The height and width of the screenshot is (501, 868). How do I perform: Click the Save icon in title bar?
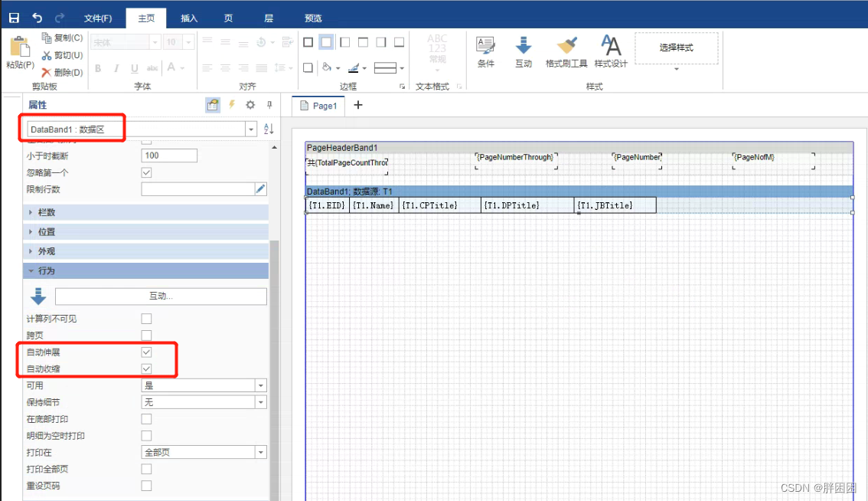(x=14, y=17)
